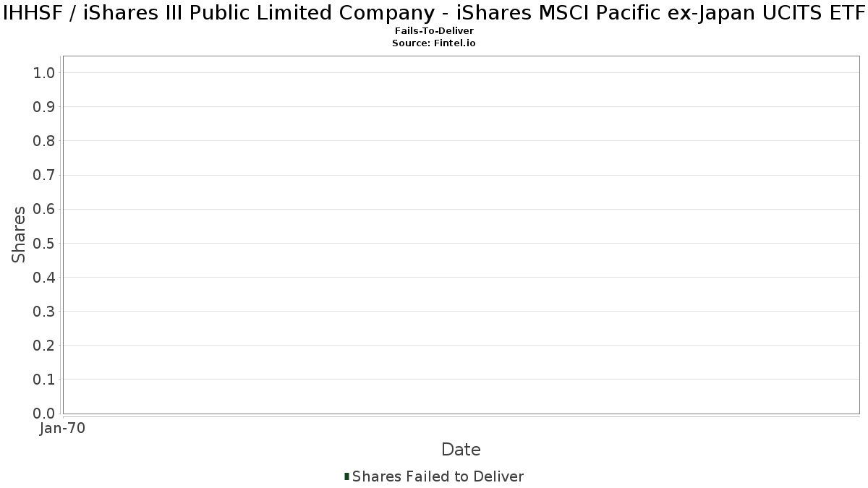Click the Date x-axis title

pyautogui.click(x=461, y=450)
